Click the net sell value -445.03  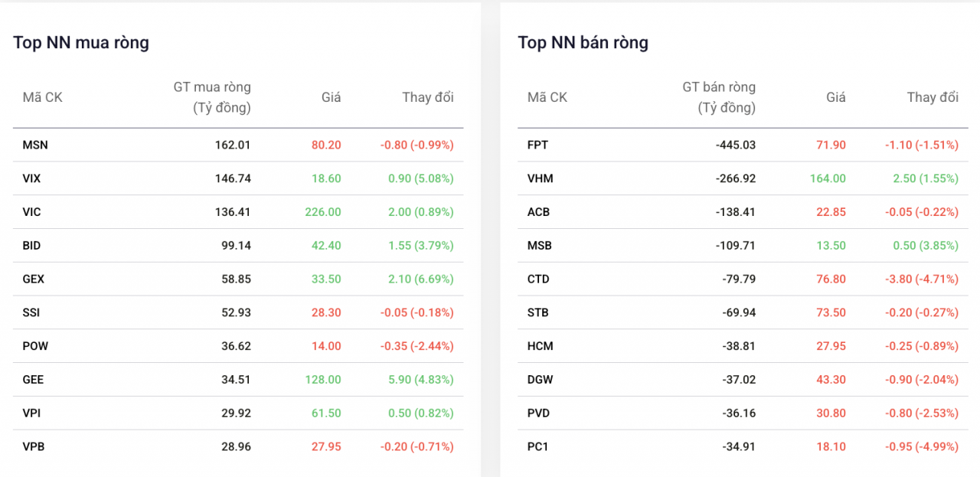(x=736, y=145)
